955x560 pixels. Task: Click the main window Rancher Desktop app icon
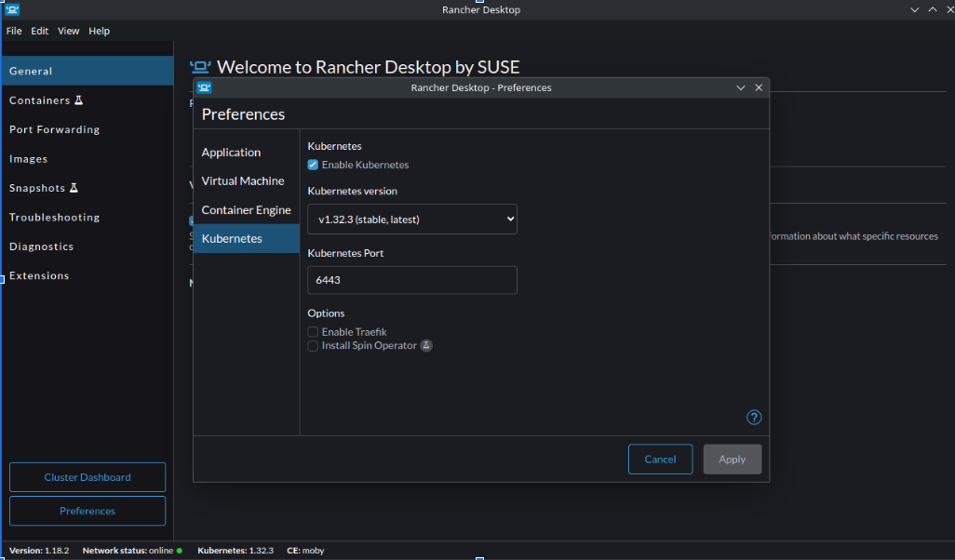[12, 9]
